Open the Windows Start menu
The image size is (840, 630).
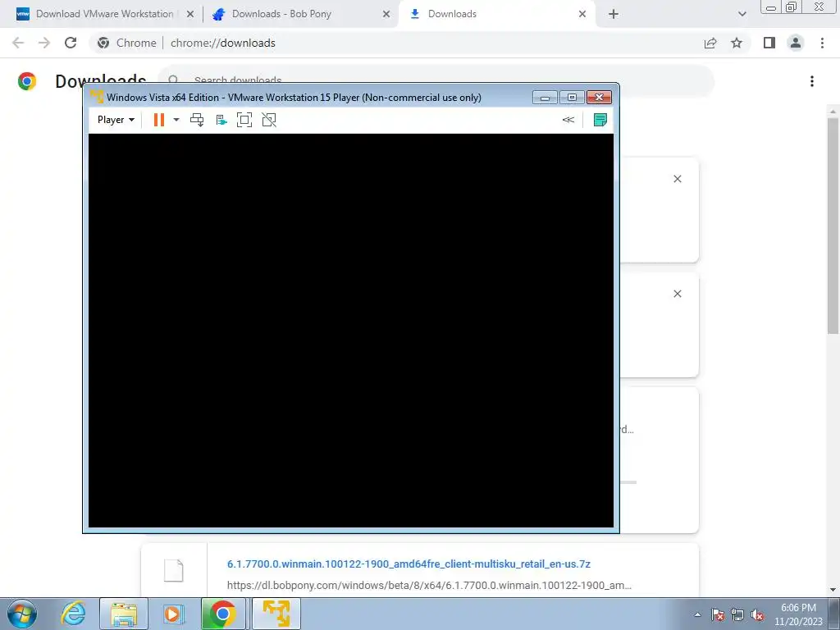(22, 614)
